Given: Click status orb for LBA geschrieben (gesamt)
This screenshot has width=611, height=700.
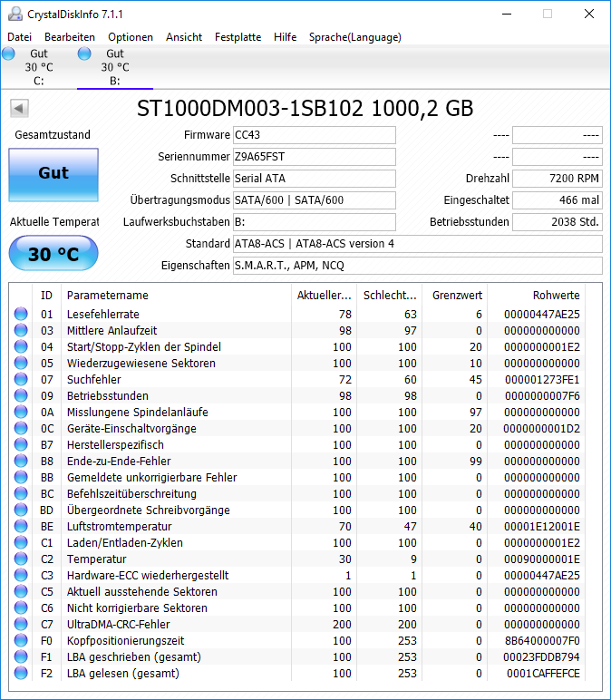Looking at the screenshot, I should 21,656.
